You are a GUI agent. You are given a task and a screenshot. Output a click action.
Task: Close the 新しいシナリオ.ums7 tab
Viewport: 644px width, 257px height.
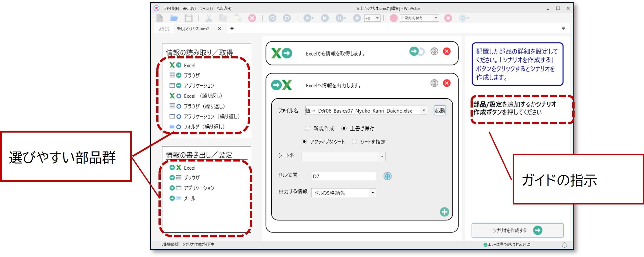click(x=220, y=28)
